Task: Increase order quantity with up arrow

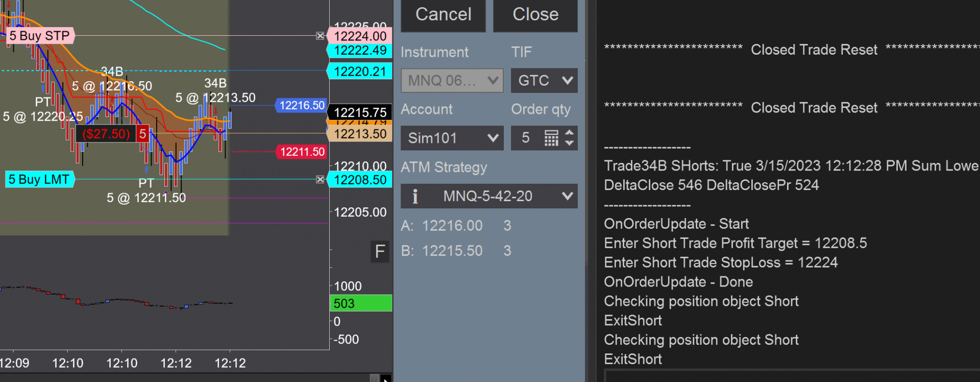Action: (570, 133)
